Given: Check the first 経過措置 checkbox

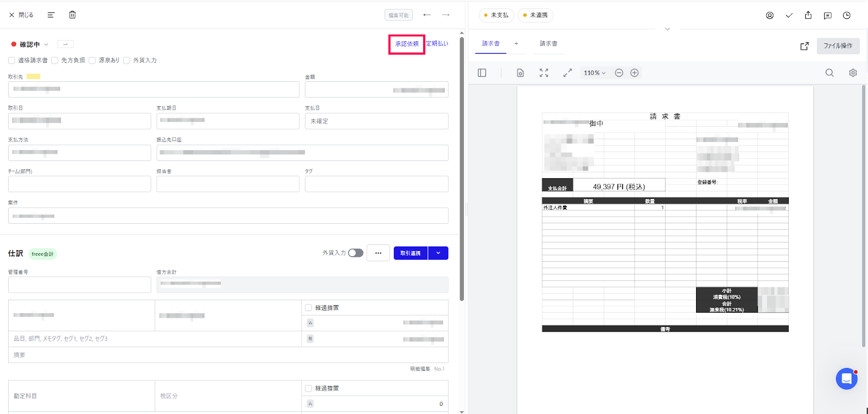Looking at the screenshot, I should point(309,308).
